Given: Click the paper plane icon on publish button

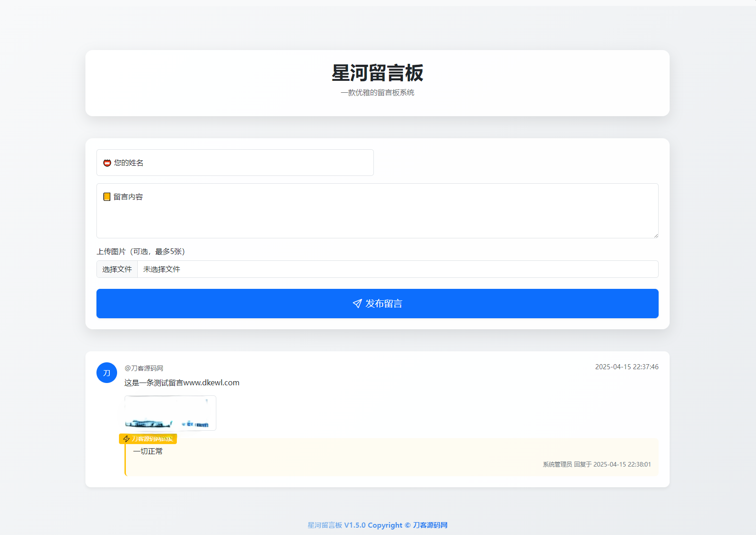Looking at the screenshot, I should [x=357, y=304].
